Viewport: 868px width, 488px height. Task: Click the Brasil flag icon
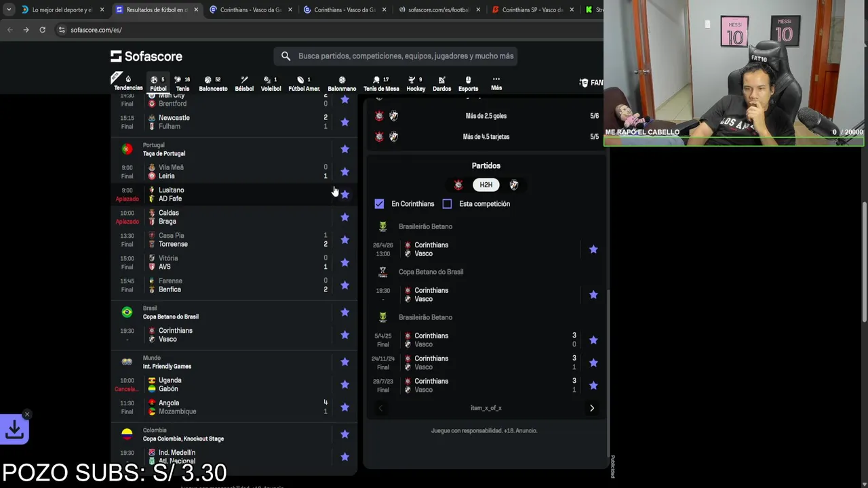point(127,312)
